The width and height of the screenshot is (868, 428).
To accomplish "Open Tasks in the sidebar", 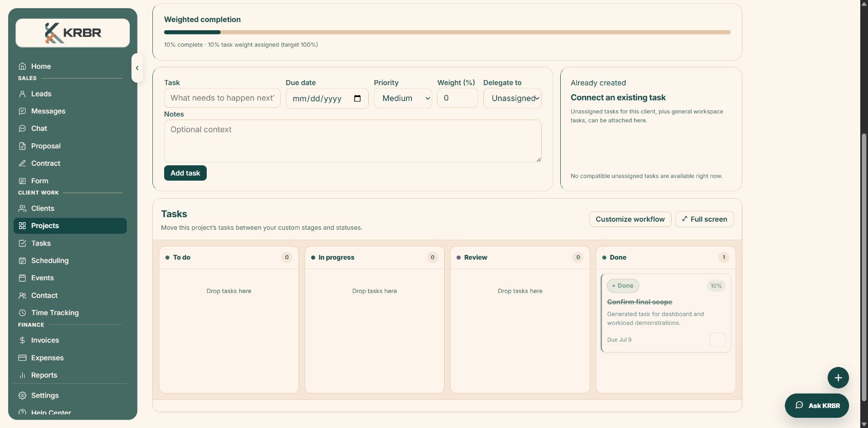I will 70,243.
